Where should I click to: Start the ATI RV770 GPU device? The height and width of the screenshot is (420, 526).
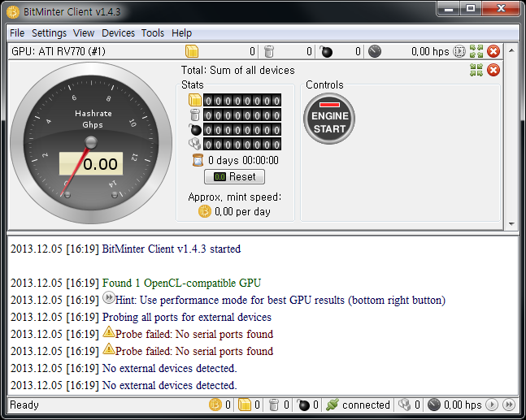click(x=459, y=51)
